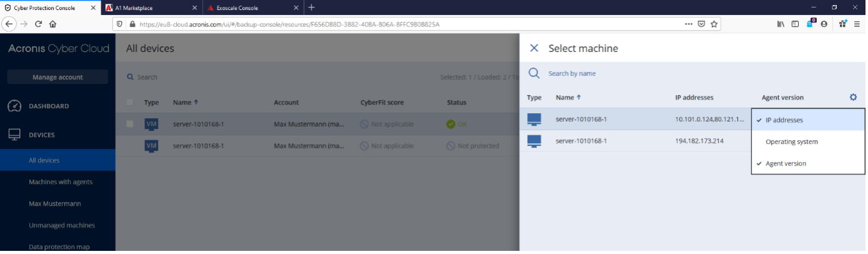This screenshot has height=254, width=868.
Task: Open column settings gear icon
Action: point(853,98)
